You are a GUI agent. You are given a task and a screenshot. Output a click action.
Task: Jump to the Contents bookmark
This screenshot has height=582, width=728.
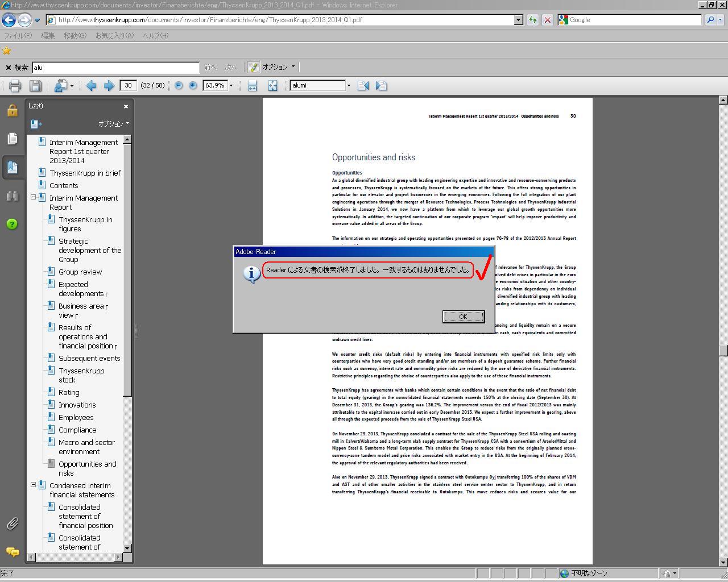[64, 185]
